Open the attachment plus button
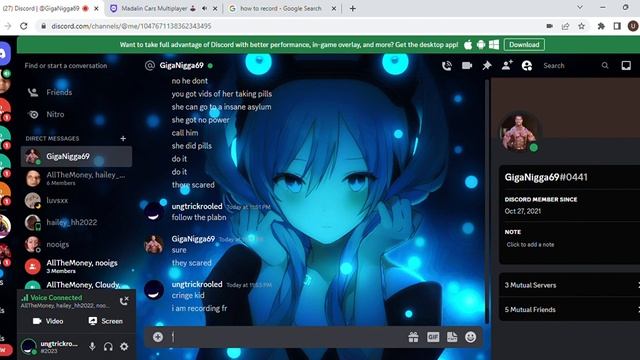 (x=158, y=337)
